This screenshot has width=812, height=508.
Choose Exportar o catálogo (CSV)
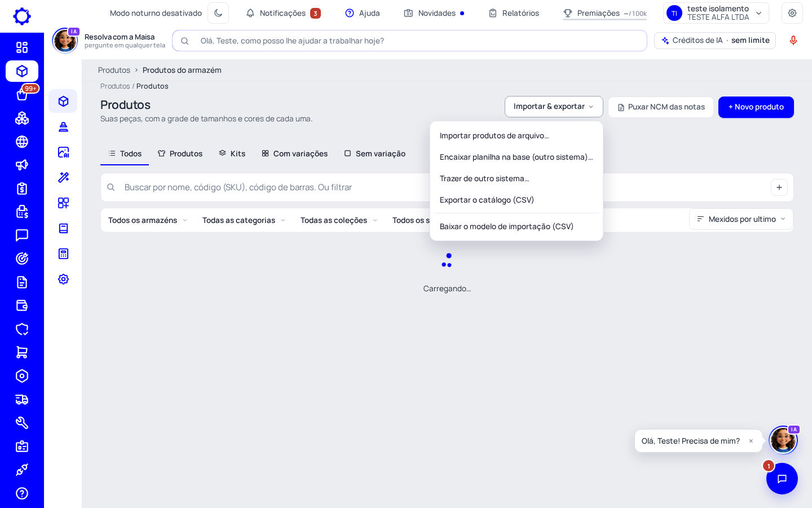coord(517,200)
